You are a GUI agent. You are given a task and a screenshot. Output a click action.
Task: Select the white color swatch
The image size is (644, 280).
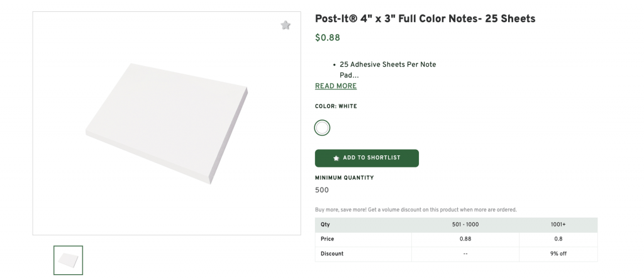pyautogui.click(x=322, y=128)
